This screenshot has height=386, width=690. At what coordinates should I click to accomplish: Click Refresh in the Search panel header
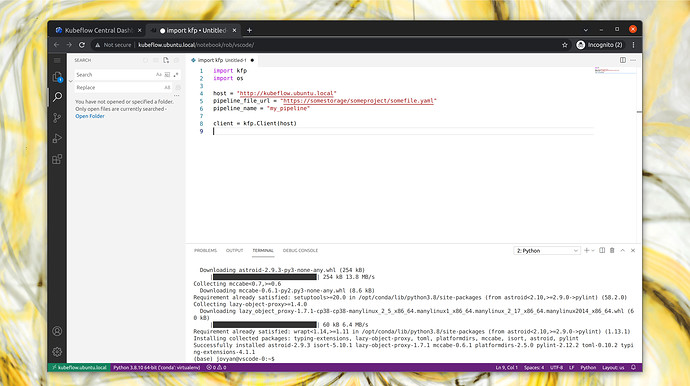click(x=145, y=60)
